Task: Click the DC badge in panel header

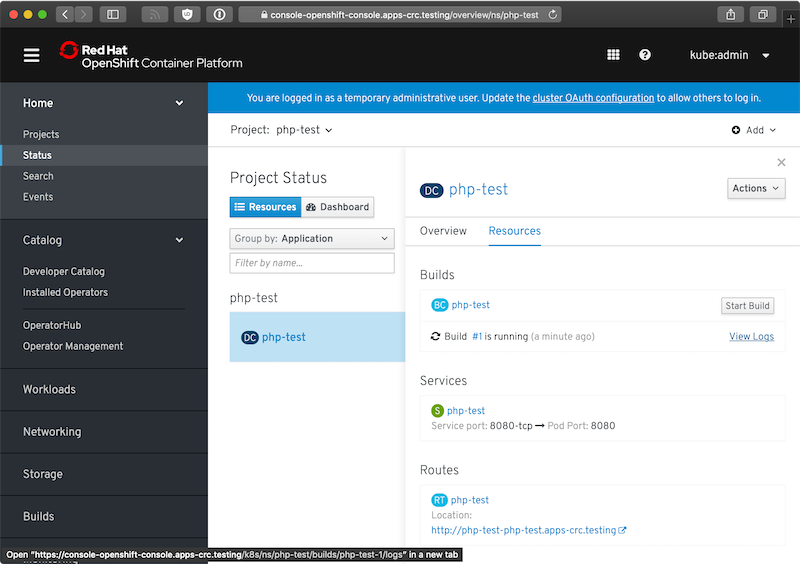Action: (x=431, y=190)
